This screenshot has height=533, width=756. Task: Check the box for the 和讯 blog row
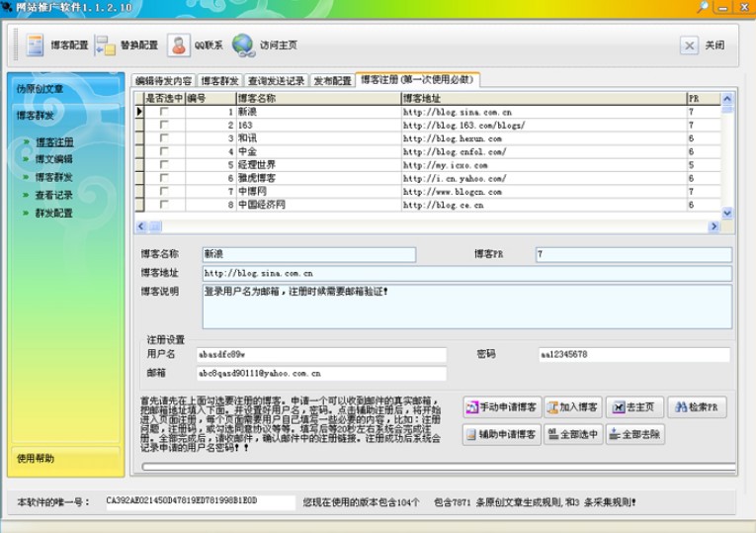[x=164, y=138]
